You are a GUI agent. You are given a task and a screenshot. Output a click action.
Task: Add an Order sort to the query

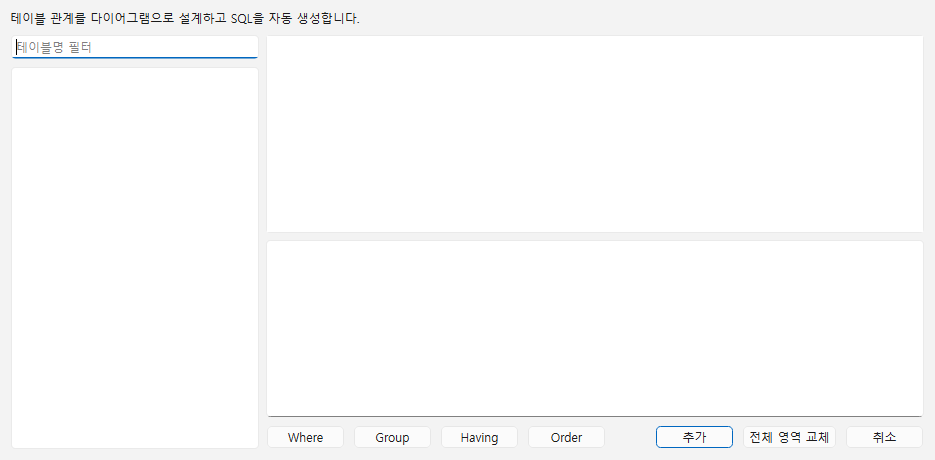(x=566, y=437)
